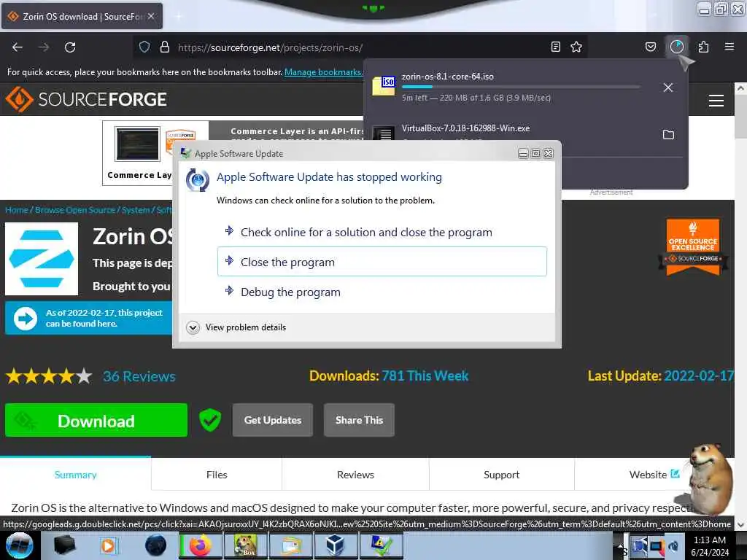Close the Zorin OS download tab

[x=151, y=16]
